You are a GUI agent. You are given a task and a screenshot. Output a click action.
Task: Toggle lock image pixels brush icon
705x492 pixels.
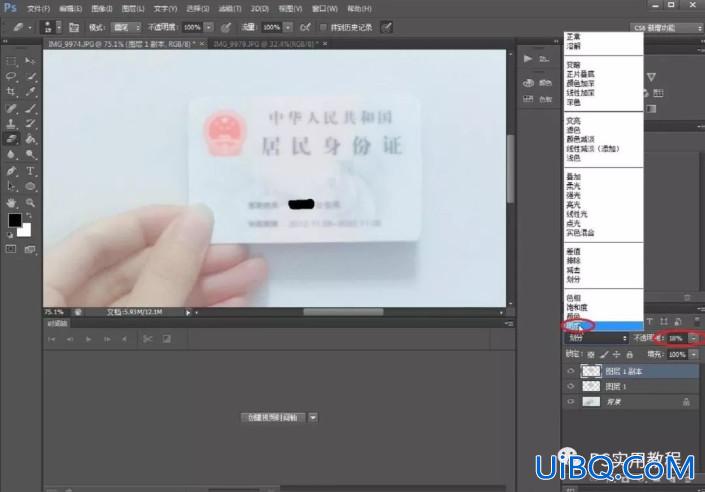click(604, 354)
